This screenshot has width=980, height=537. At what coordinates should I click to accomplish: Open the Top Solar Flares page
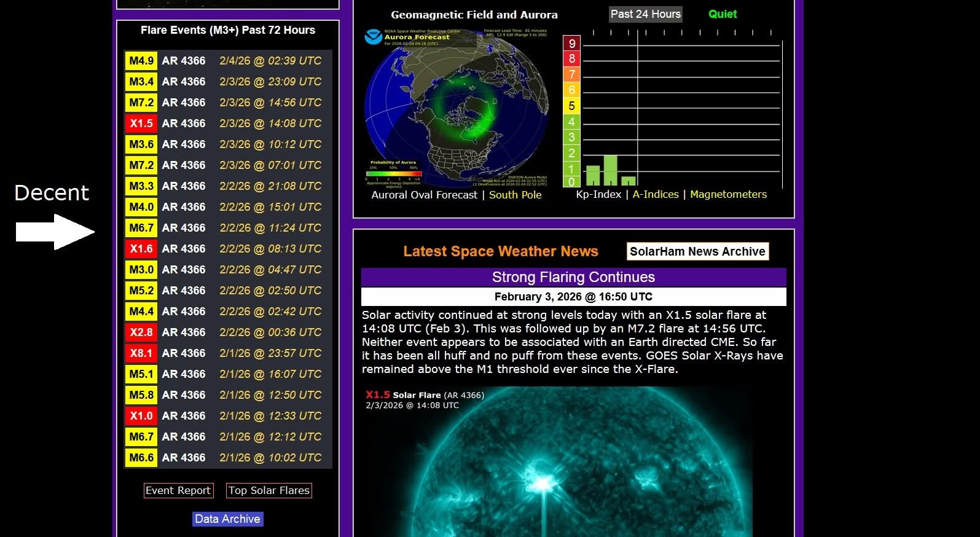(269, 490)
